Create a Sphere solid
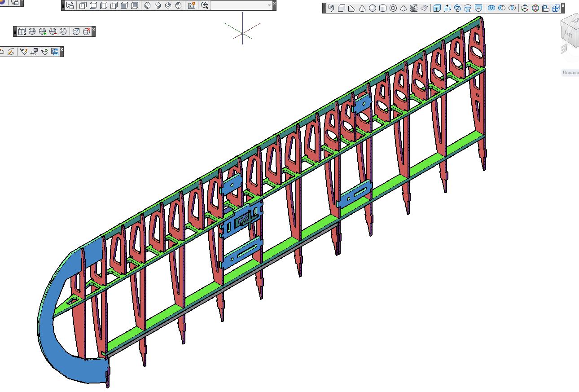579x392 pixels. coord(372,8)
